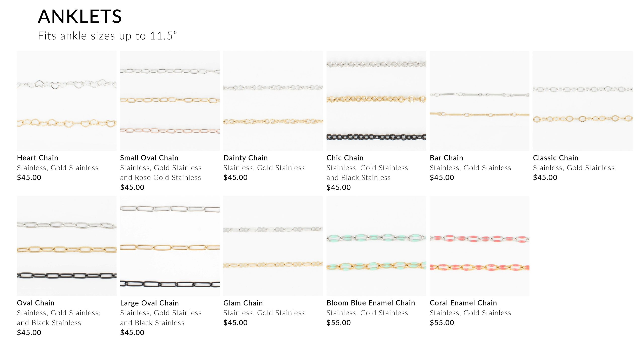Open the Large Oval Chain product photo

[170, 246]
